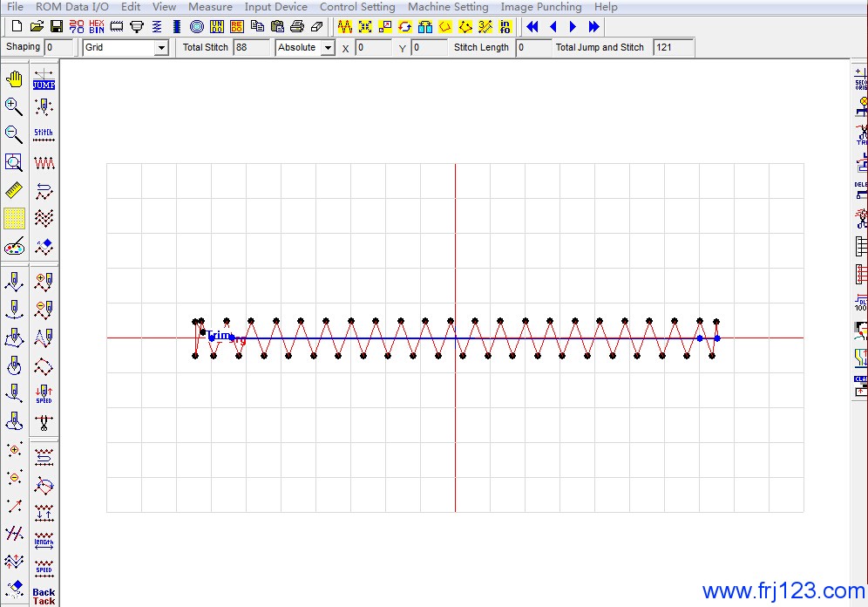Expand the Grid dropdown list
The height and width of the screenshot is (607, 868).
pos(160,48)
